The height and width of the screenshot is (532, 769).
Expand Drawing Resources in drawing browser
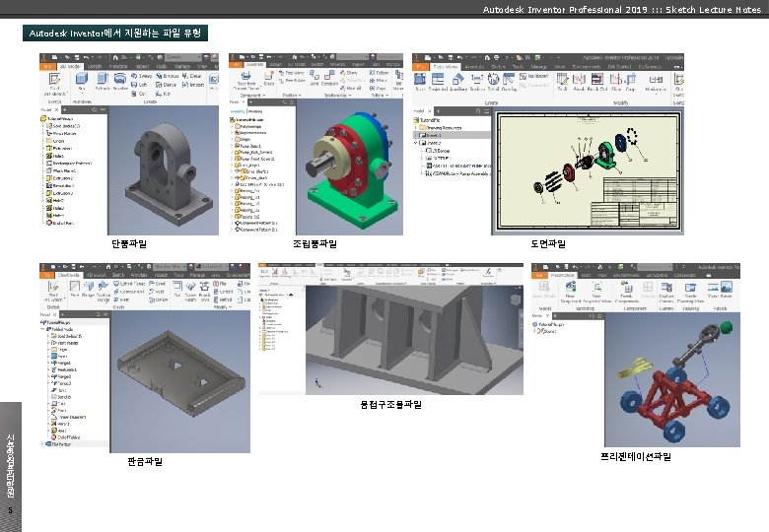416,127
